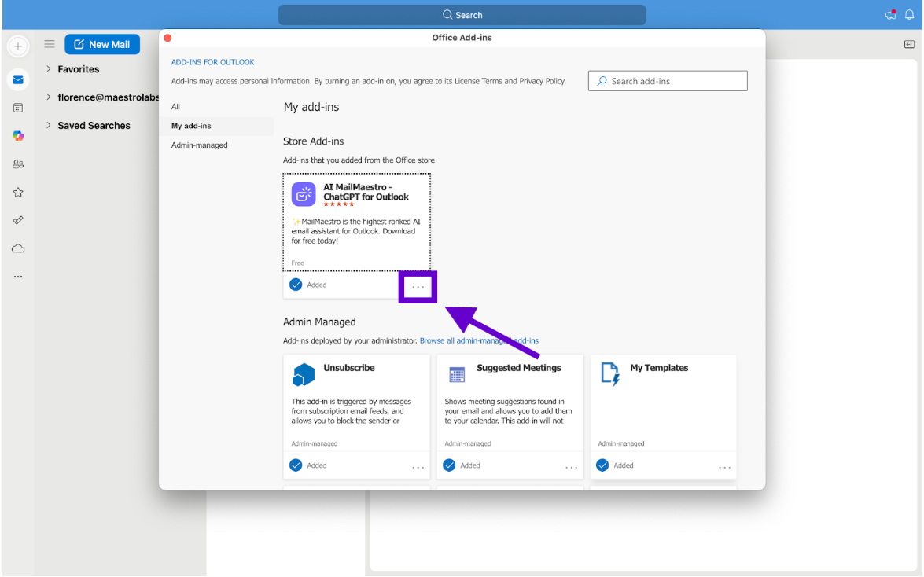Click the My Templates document icon

point(610,374)
